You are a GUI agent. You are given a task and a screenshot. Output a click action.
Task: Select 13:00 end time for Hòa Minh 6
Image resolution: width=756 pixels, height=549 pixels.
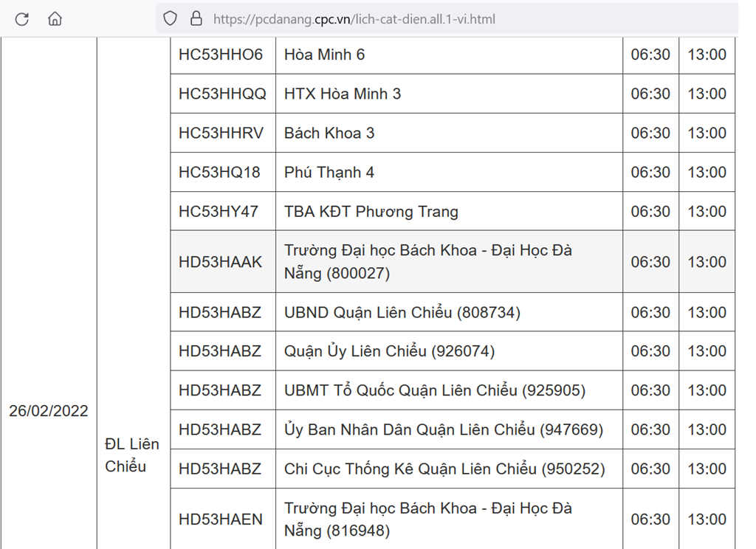click(707, 55)
